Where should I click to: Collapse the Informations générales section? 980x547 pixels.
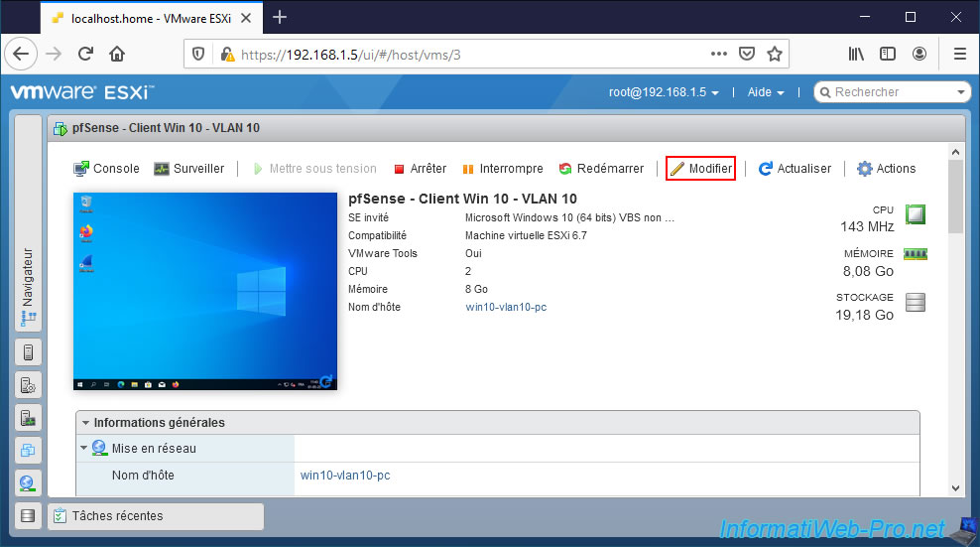[85, 423]
